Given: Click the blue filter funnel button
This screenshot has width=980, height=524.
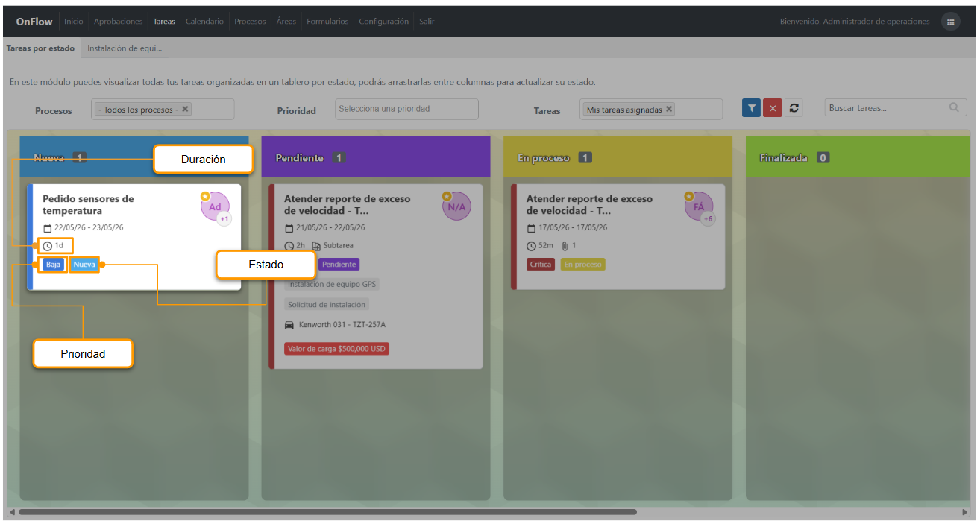Looking at the screenshot, I should 751,108.
